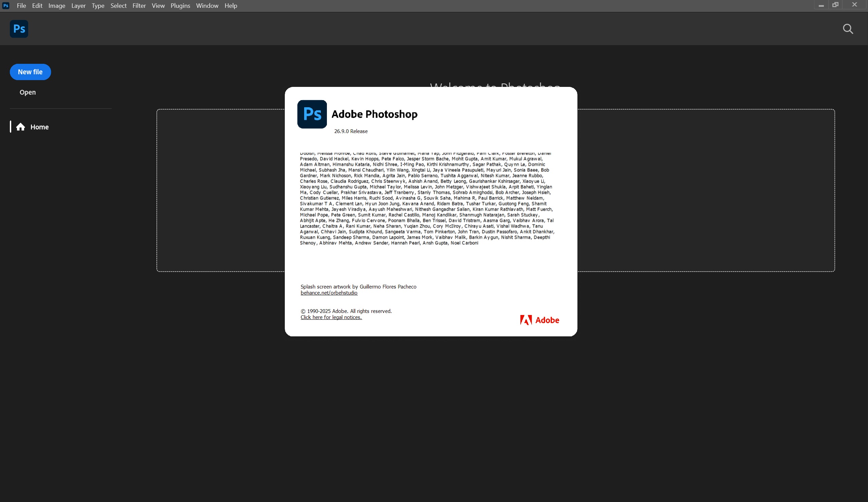Click the 26.9.0 Release version text
Image resolution: width=868 pixels, height=502 pixels.
351,131
